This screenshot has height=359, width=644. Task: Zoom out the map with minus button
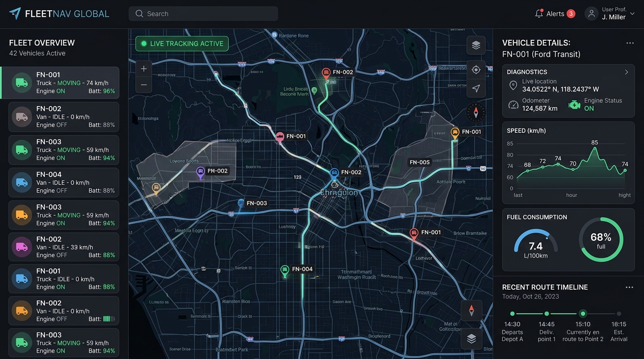(x=144, y=85)
